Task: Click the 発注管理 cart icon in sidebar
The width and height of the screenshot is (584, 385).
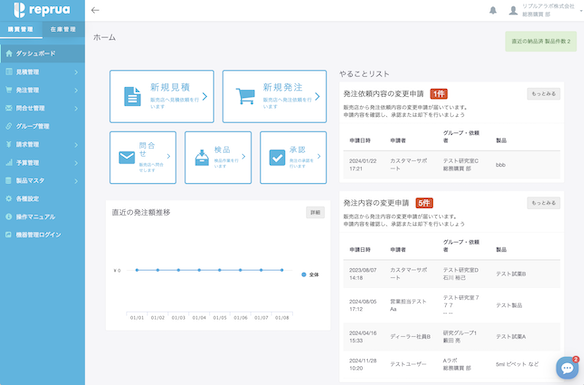Action: [x=9, y=90]
